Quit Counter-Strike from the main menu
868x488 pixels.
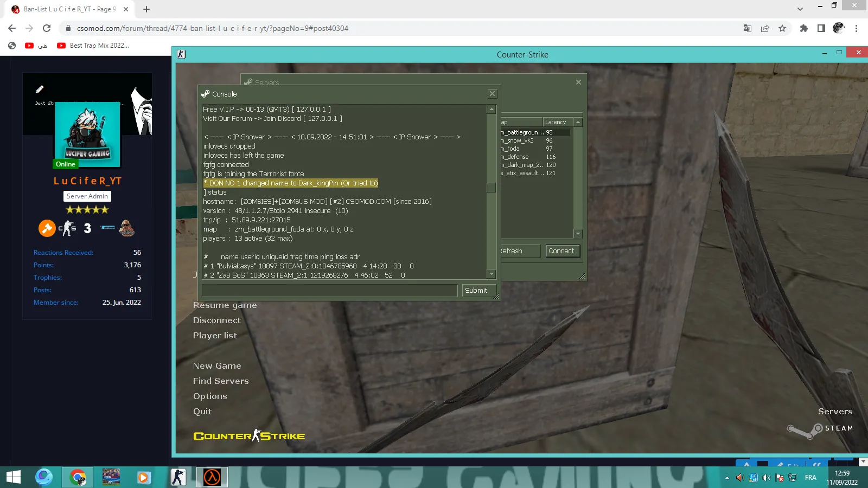tap(202, 412)
